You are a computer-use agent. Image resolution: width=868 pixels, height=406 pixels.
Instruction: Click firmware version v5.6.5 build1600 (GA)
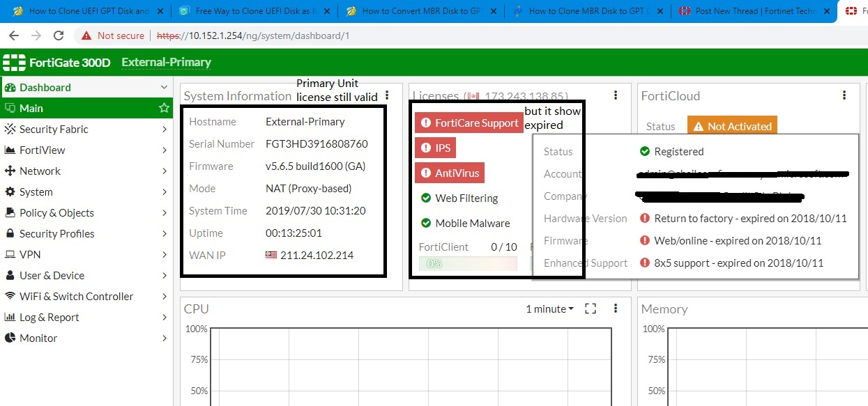[315, 166]
